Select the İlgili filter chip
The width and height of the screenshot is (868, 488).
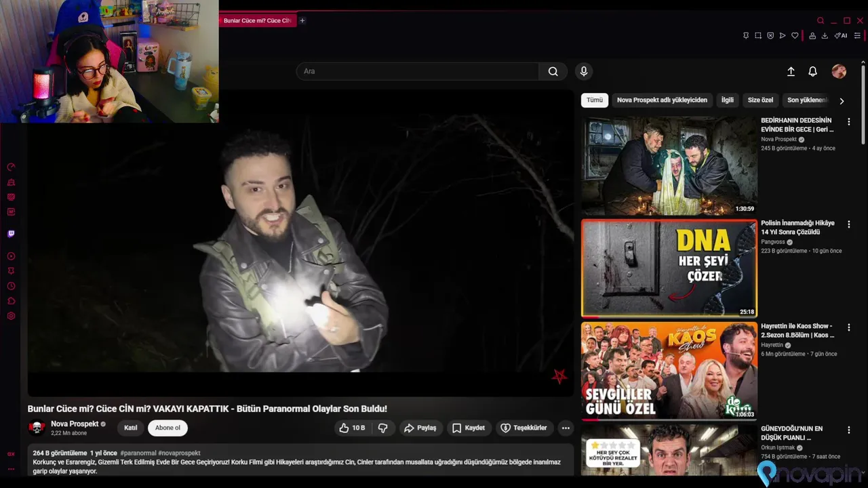pyautogui.click(x=727, y=100)
